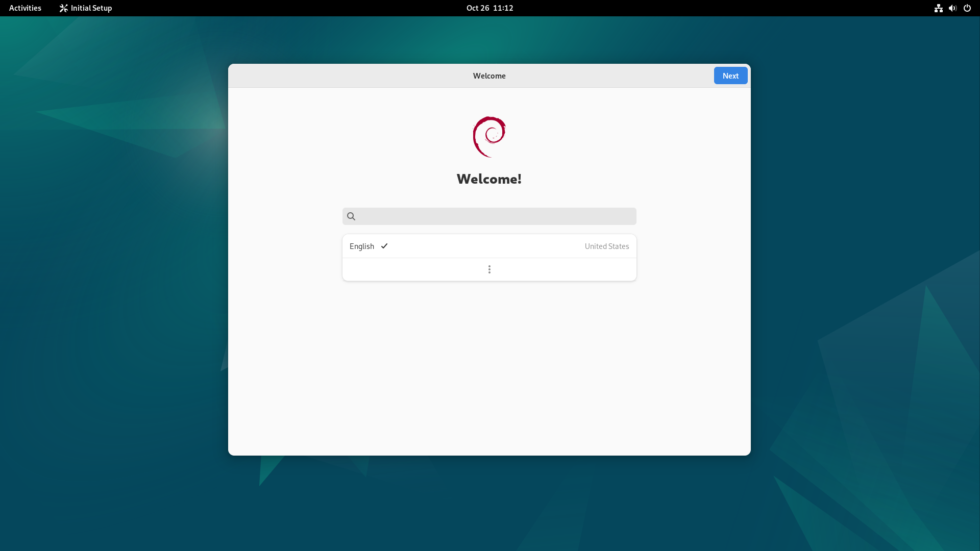
Task: Click the Next button to proceed
Action: 730,75
